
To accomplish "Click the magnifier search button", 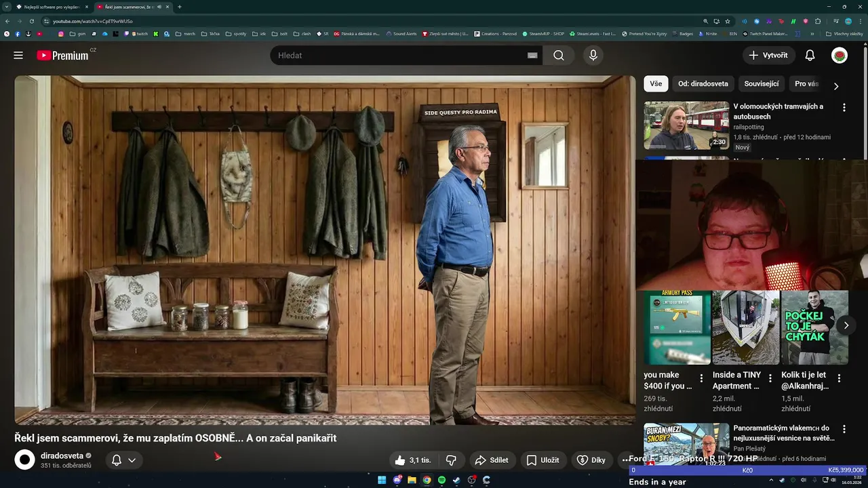I will (x=559, y=56).
